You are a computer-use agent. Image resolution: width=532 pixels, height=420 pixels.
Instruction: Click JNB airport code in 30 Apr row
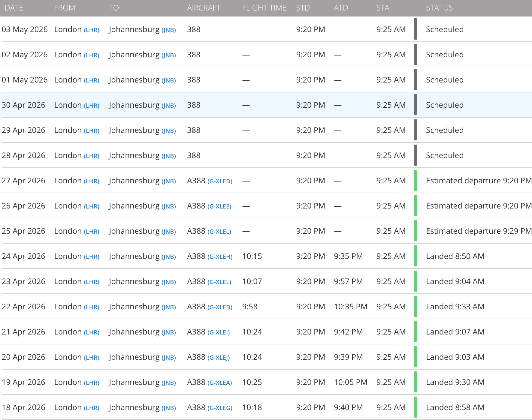[169, 106]
